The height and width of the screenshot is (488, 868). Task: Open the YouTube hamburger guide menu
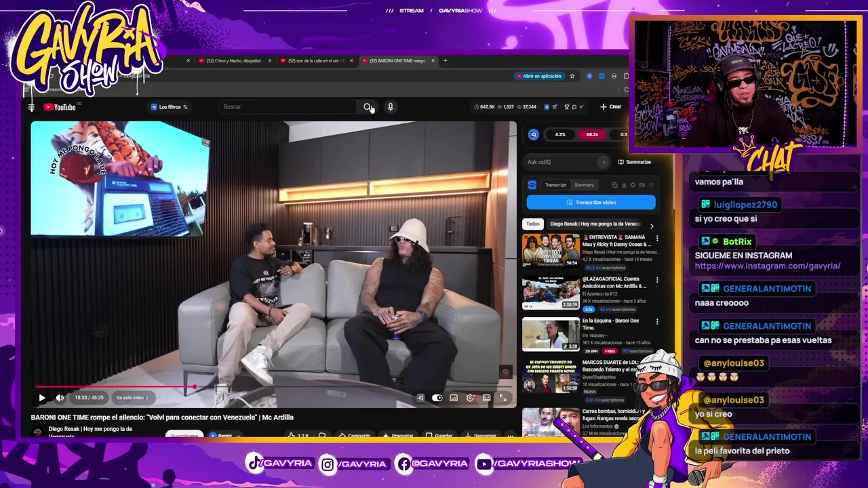pos(31,107)
